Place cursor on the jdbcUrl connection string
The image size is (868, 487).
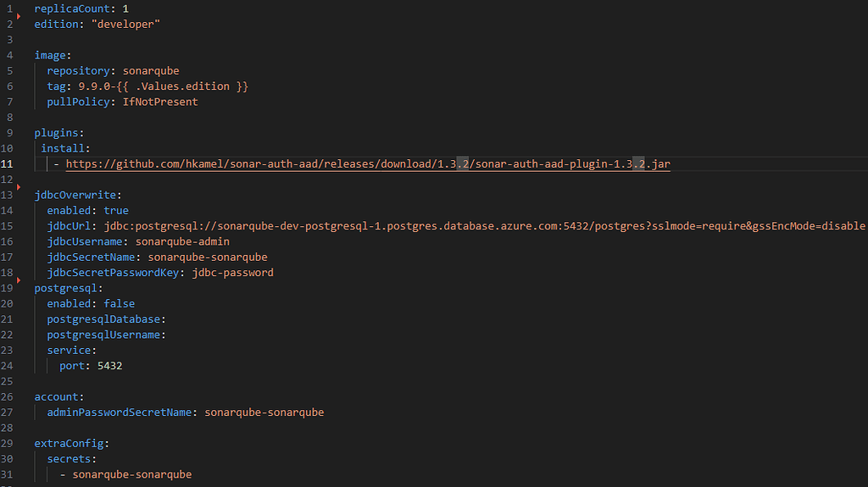coord(484,226)
